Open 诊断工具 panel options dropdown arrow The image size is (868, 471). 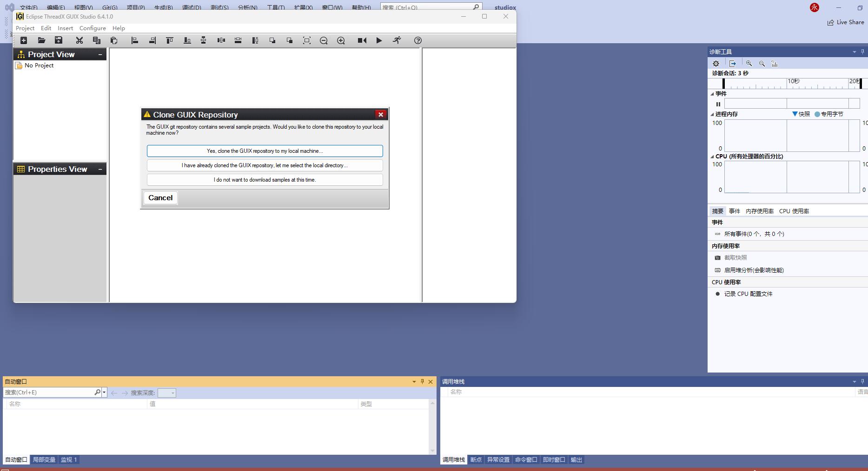click(854, 52)
